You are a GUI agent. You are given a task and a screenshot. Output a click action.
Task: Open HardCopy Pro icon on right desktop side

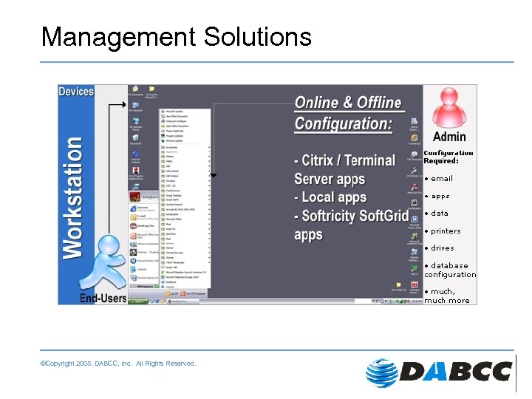415,188
